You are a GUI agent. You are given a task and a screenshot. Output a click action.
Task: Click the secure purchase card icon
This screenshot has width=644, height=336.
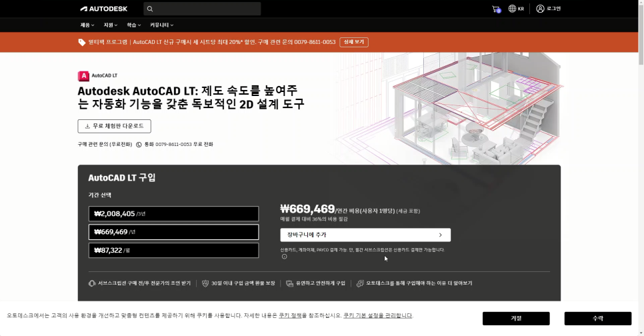click(289, 283)
